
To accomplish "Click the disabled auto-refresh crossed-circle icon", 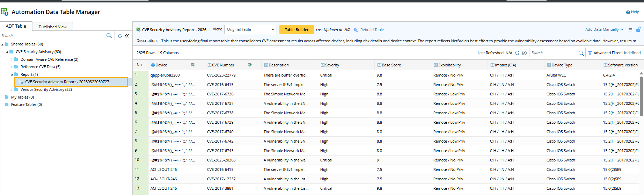I will (x=524, y=53).
